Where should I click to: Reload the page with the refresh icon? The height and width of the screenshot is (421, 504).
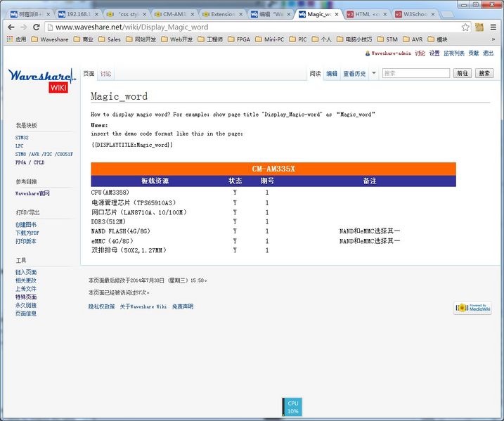pos(37,27)
